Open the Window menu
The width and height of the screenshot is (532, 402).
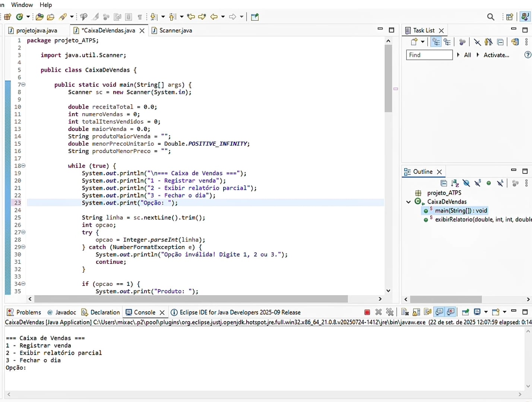22,5
